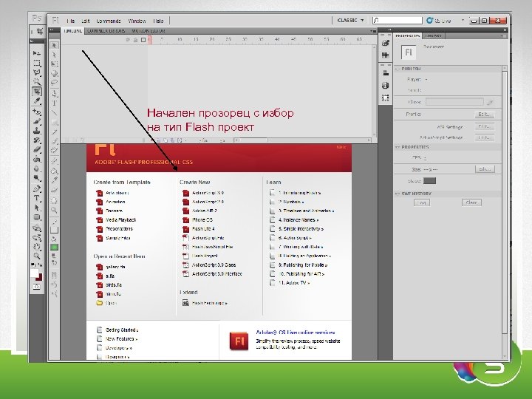Collapse the SWF HISTORY section
Screen dimensions: 532x399
click(398, 194)
